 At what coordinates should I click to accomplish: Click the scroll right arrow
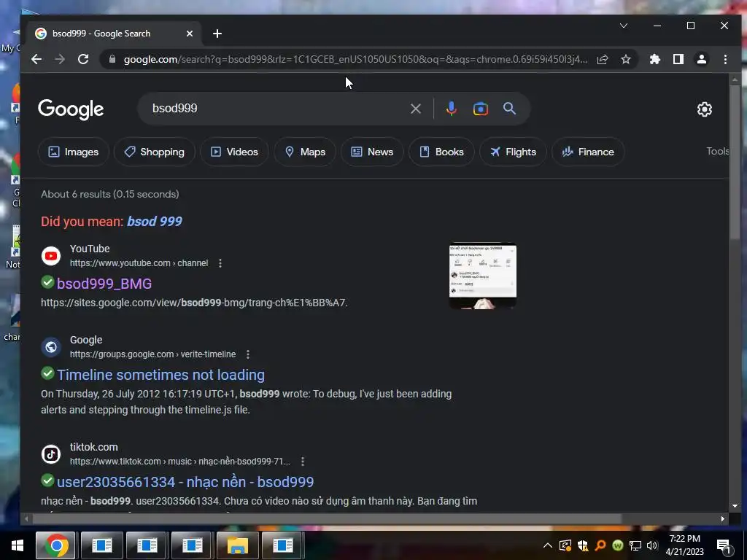pos(723,518)
